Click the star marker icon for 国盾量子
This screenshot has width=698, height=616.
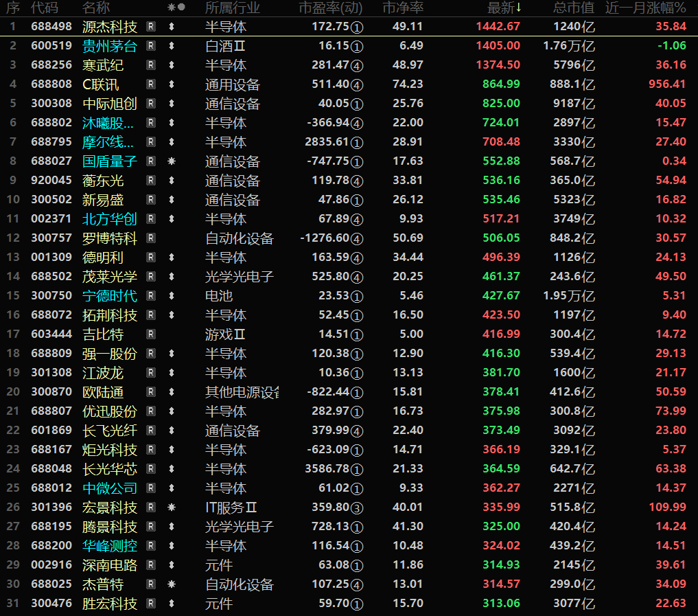click(172, 161)
